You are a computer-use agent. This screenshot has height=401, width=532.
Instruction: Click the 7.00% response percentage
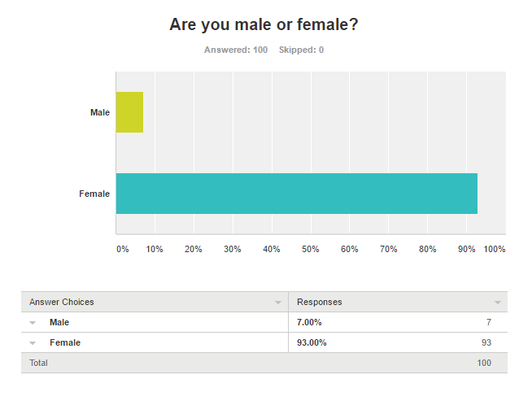pos(309,322)
